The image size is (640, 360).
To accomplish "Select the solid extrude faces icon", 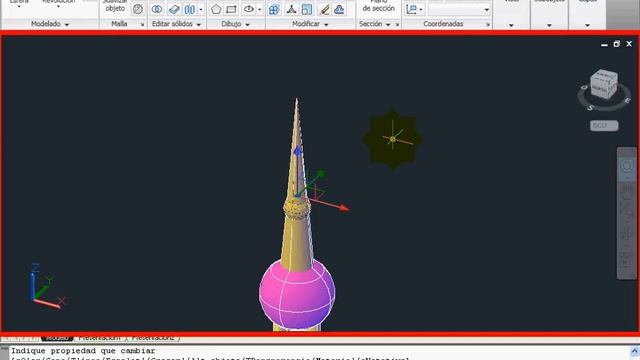I will (174, 9).
